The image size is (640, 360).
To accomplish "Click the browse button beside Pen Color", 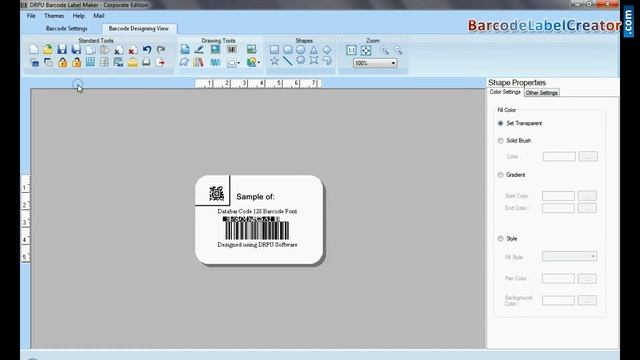I will tap(587, 278).
